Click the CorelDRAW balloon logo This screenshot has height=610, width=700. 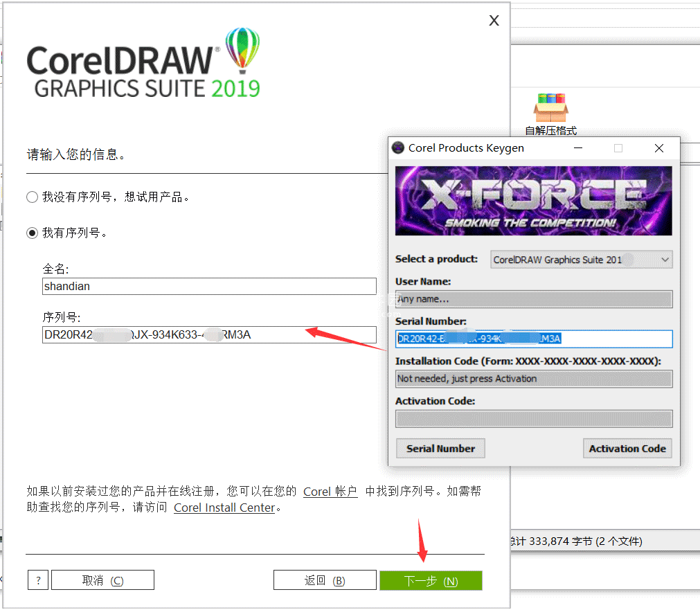coord(242,50)
